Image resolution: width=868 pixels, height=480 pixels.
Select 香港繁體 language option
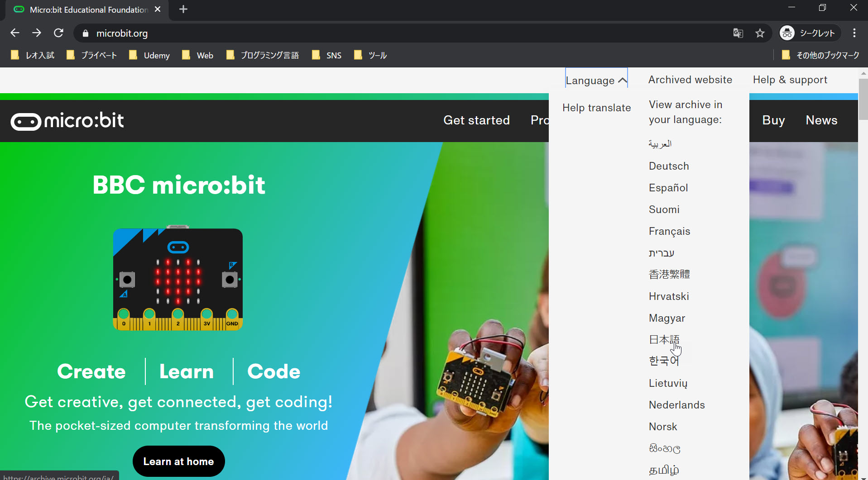click(669, 274)
